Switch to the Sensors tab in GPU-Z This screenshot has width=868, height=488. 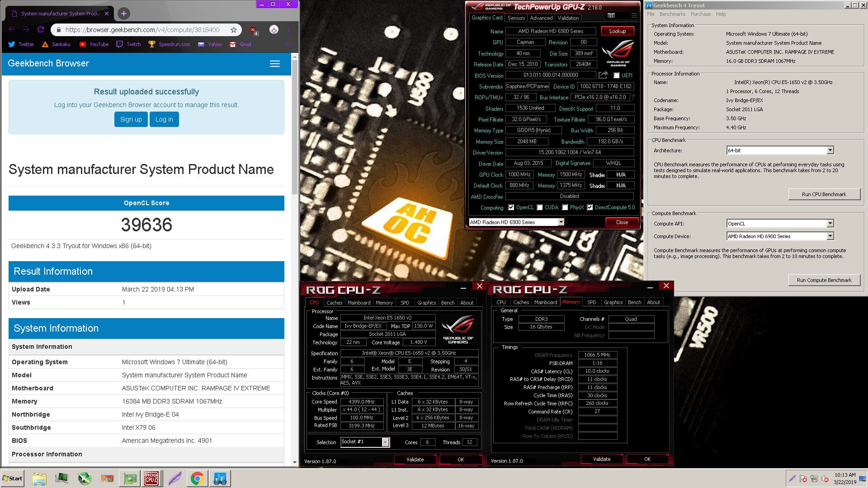coord(516,18)
